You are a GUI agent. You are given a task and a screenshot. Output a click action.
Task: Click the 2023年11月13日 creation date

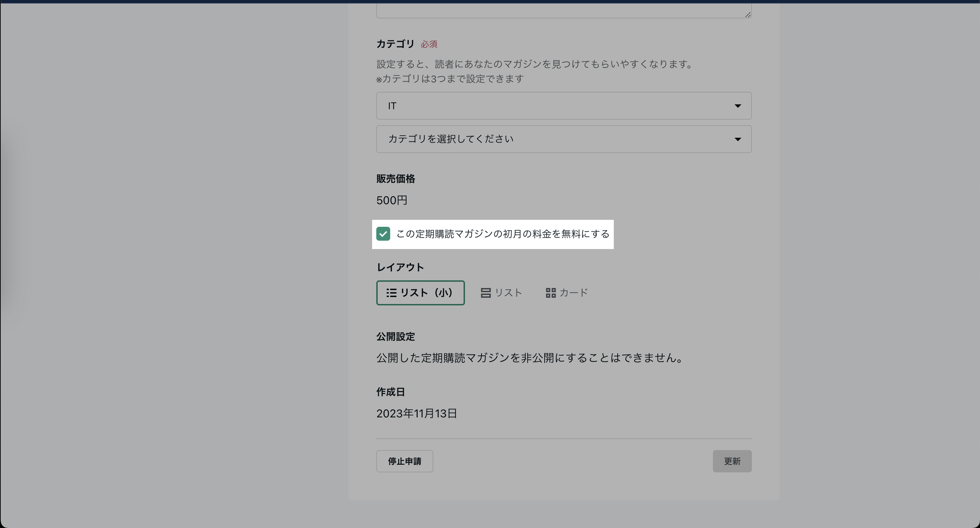point(417,414)
